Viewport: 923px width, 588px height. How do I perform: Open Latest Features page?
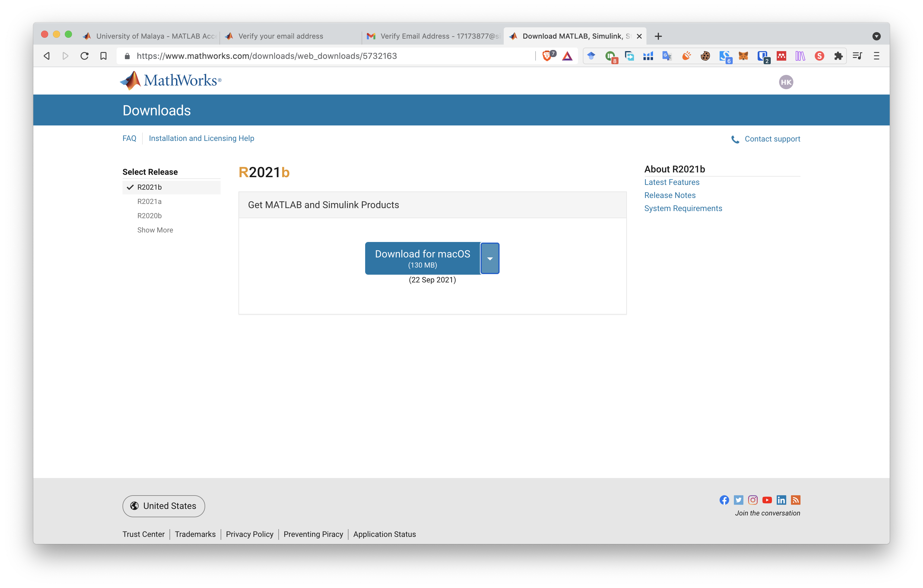click(671, 182)
